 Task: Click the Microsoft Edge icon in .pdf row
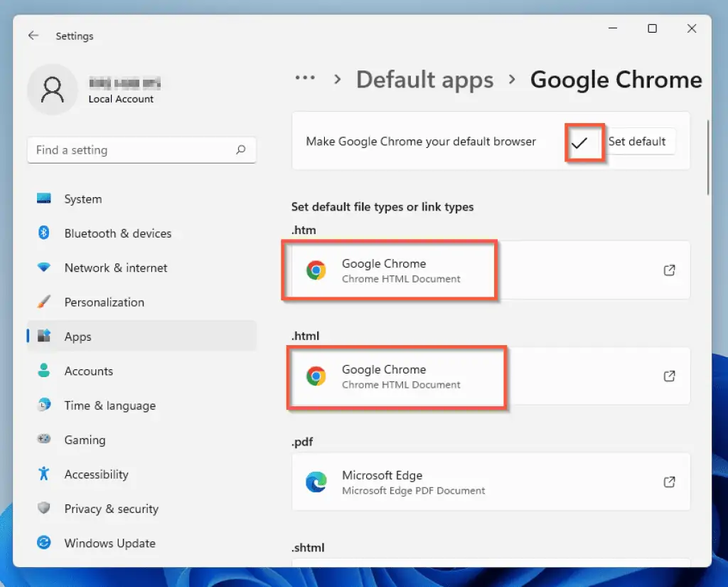click(x=316, y=482)
